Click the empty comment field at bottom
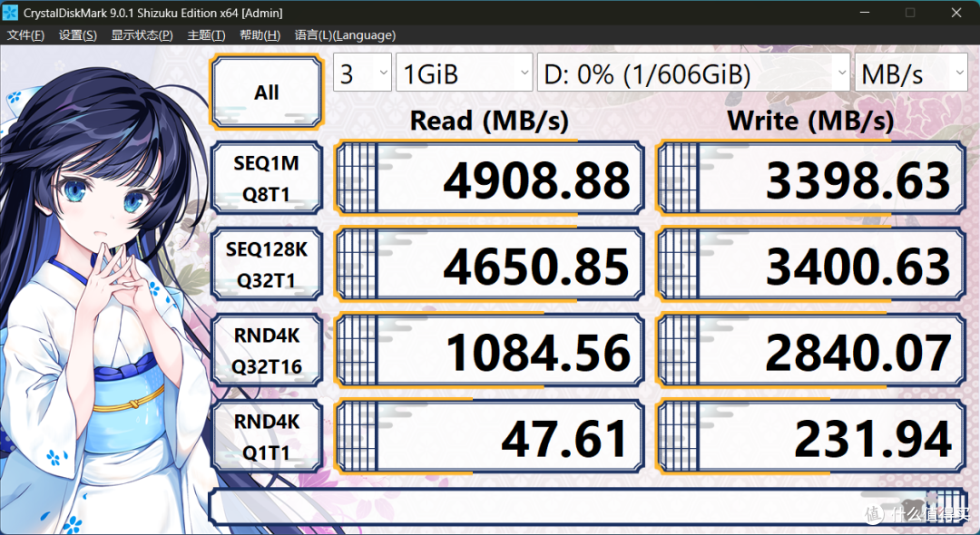The image size is (980, 535). [587, 506]
